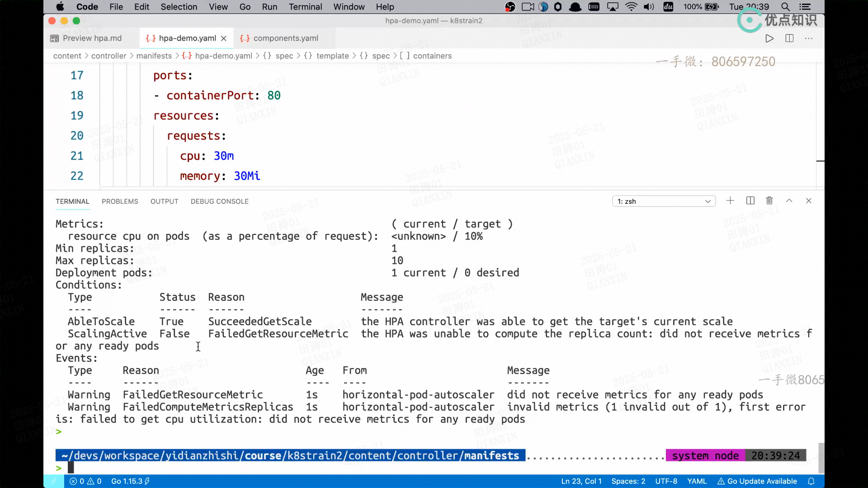Close the terminal panel
Viewport: 868px width, 488px height.
(809, 201)
